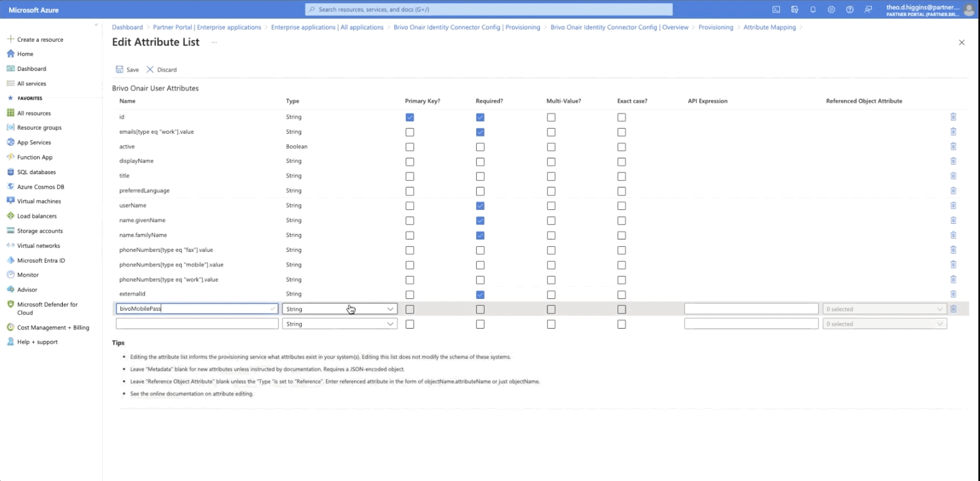Open more options ellipsis beside page title

pos(214,42)
